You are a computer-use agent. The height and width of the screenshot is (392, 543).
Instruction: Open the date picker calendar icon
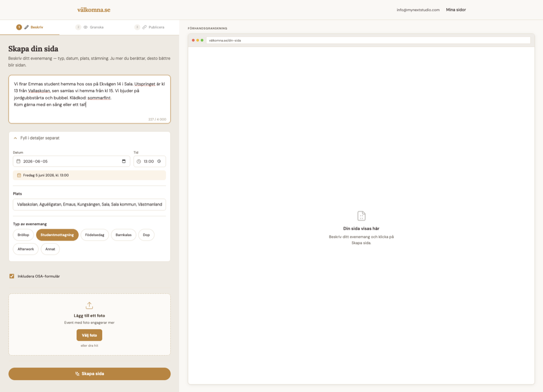124,161
